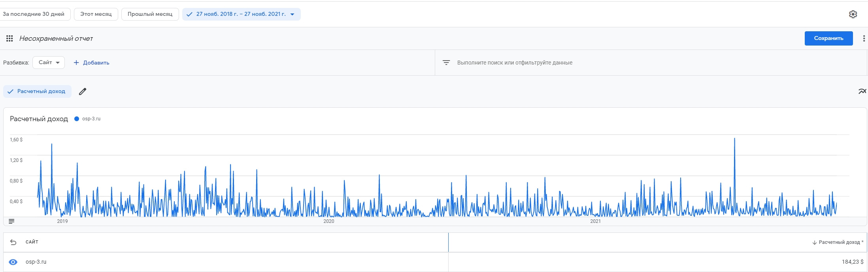Screen dimensions: 868x272
Task: Click the back arrow in table header
Action: click(13, 242)
